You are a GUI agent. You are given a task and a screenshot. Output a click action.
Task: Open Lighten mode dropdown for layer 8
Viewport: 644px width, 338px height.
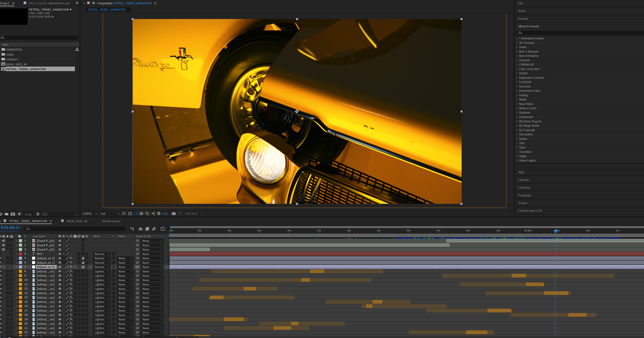[102, 271]
